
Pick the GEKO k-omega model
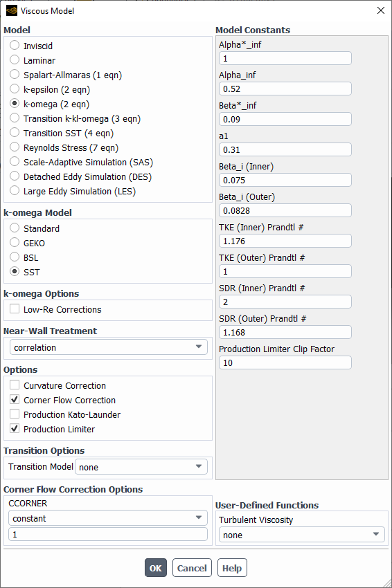(15, 243)
